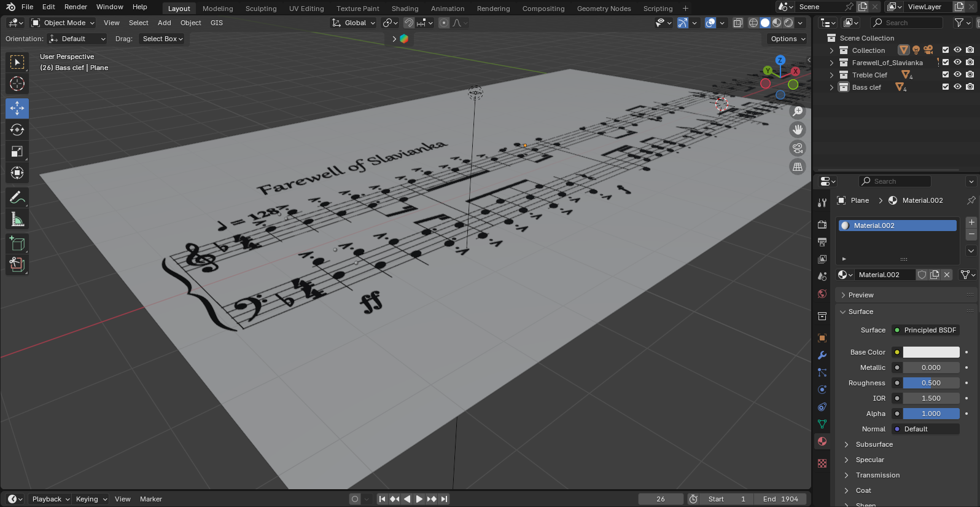Select the Measure tool

click(x=17, y=219)
